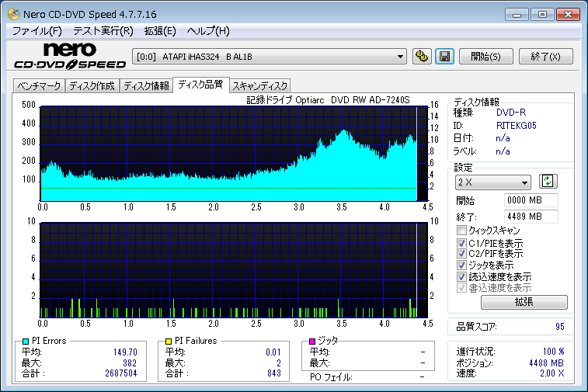Image resolution: width=588 pixels, height=392 pixels.
Task: Click the Nero application icon in the title bar
Action: point(14,14)
